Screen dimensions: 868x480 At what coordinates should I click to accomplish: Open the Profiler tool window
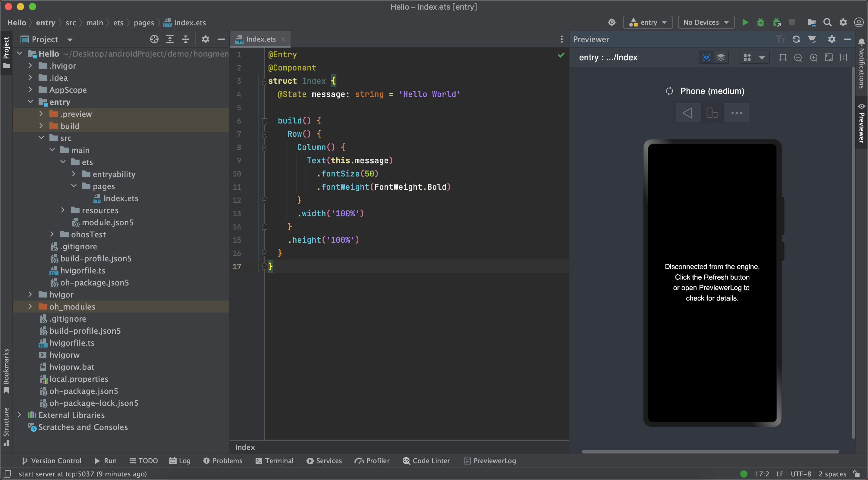click(372, 461)
